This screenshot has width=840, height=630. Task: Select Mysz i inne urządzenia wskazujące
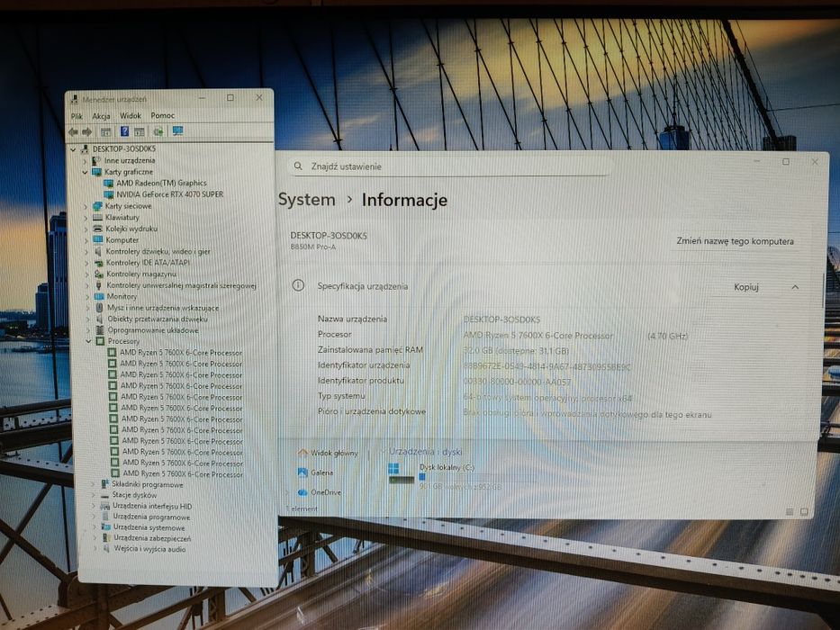coord(163,308)
